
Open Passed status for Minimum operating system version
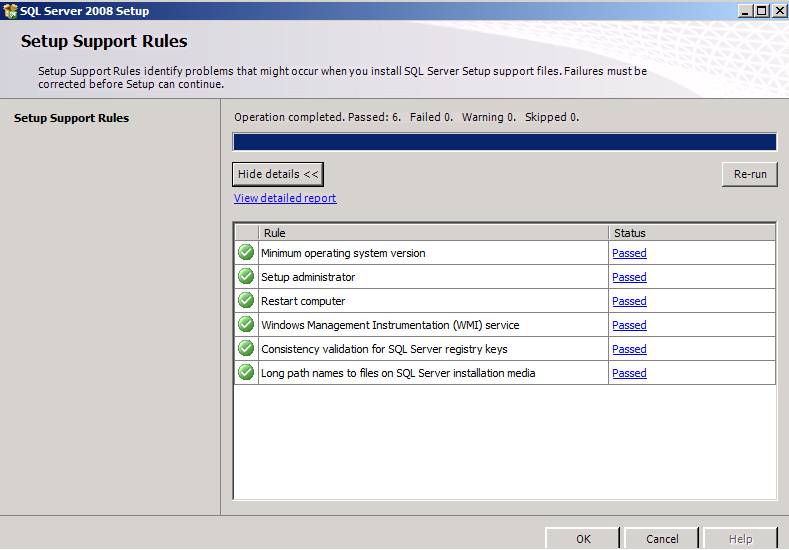click(629, 253)
